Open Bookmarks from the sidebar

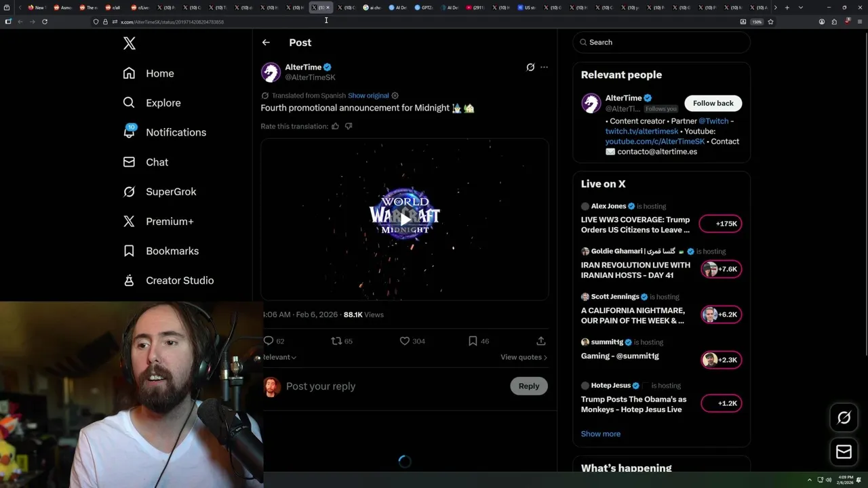161,251
